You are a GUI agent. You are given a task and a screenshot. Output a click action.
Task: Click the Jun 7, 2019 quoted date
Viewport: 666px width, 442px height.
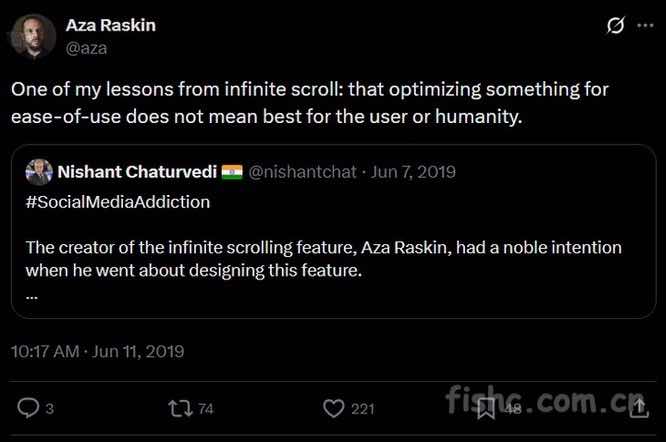pos(413,172)
